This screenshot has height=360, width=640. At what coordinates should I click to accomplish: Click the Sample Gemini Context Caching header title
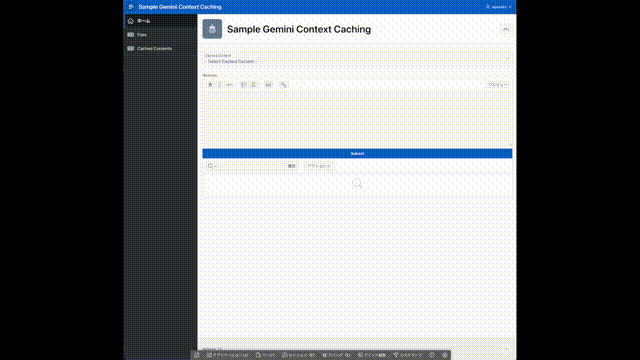(x=180, y=7)
